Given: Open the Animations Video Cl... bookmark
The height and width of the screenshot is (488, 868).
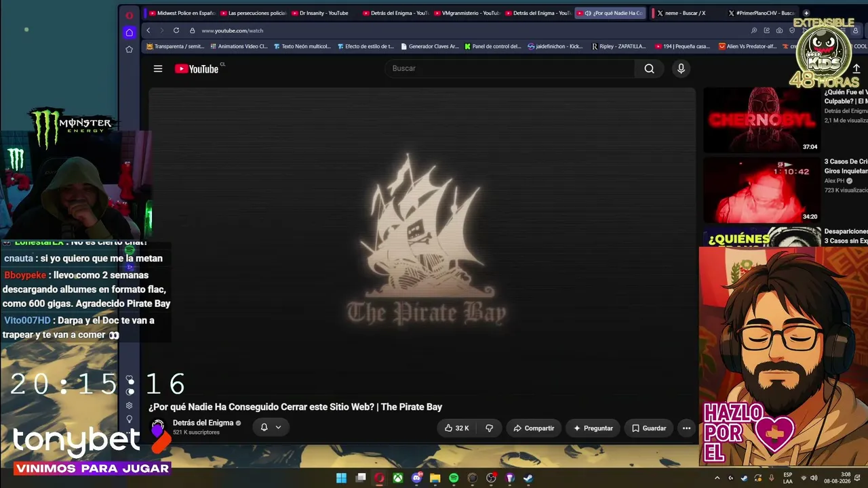Looking at the screenshot, I should (239, 47).
